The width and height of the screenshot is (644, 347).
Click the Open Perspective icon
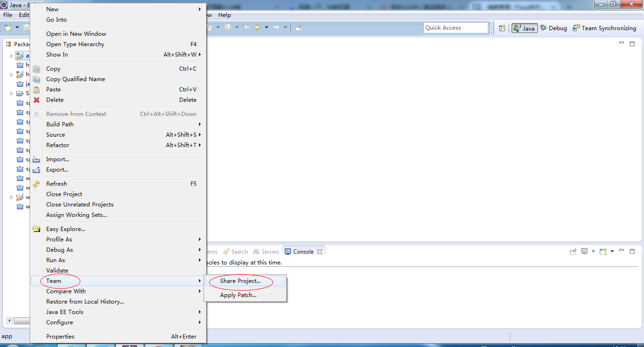tap(502, 28)
